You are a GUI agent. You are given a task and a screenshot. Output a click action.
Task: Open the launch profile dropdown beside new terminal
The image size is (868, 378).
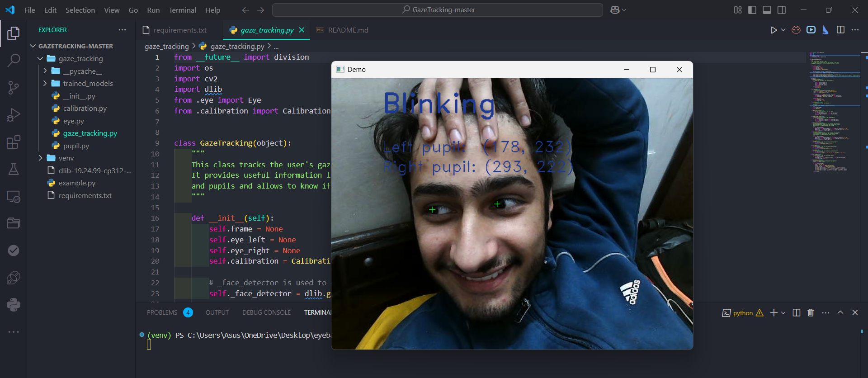coord(783,312)
